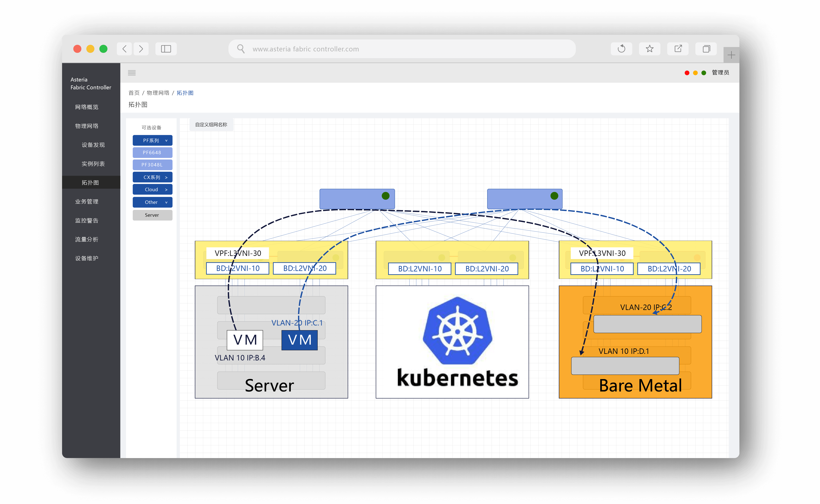Click the browser back arrow
The image size is (820, 504).
coord(124,49)
